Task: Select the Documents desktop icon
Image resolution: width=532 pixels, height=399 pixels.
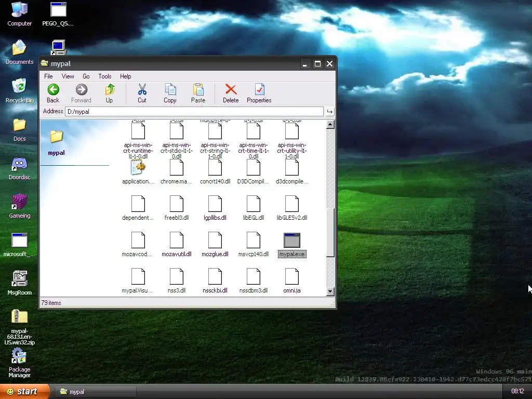Action: point(19,52)
